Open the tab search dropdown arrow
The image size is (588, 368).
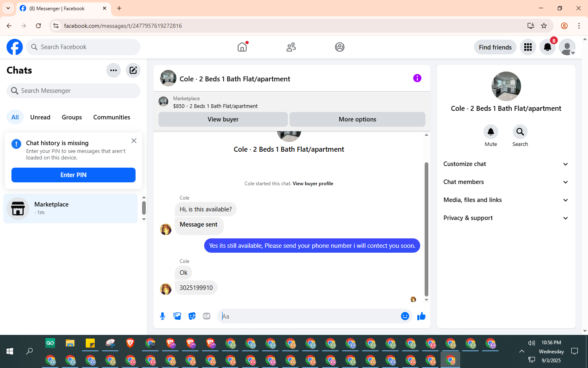click(x=8, y=8)
